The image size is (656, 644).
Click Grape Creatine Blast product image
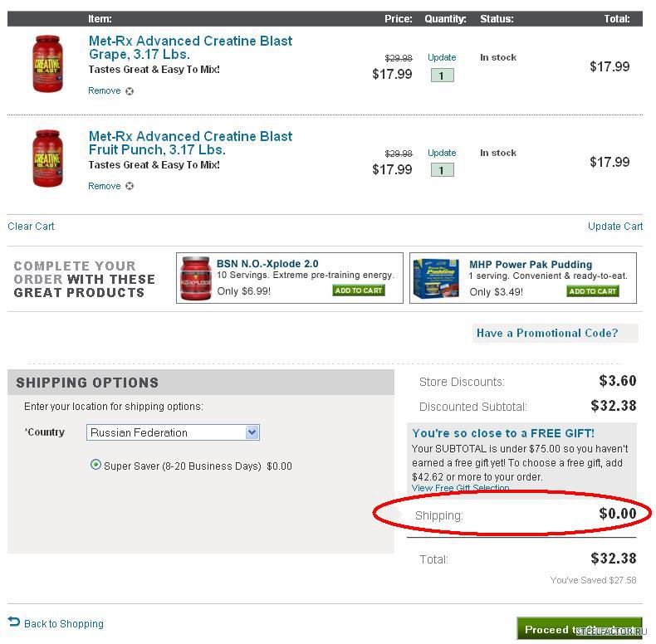tap(47, 64)
